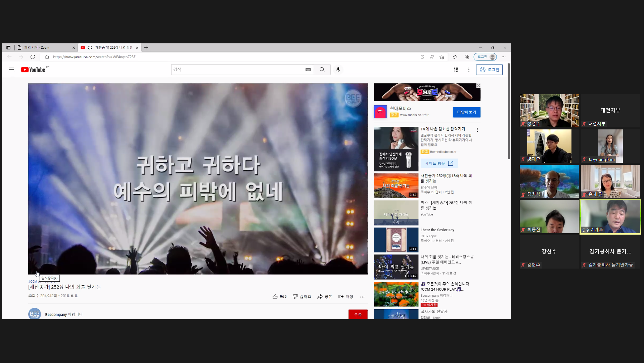The height and width of the screenshot is (363, 644).
Task: Select 김원석 participant tile in Zoom
Action: [x=549, y=181]
